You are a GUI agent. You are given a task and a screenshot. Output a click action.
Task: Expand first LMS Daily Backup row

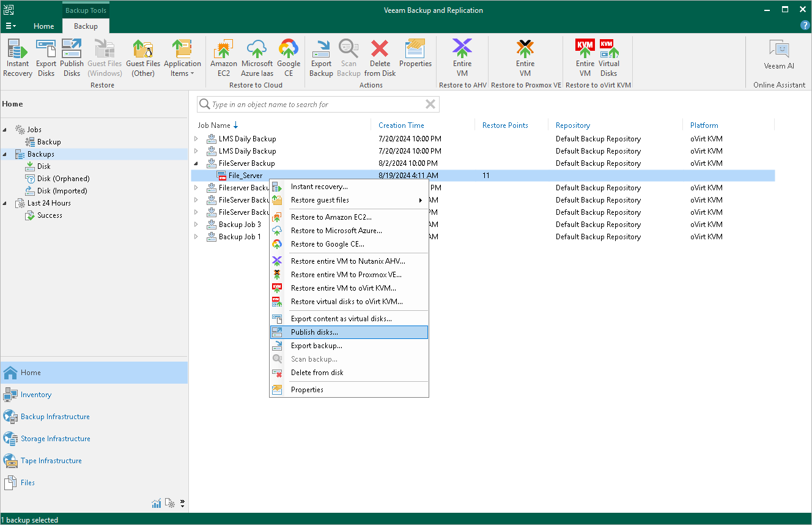click(196, 139)
